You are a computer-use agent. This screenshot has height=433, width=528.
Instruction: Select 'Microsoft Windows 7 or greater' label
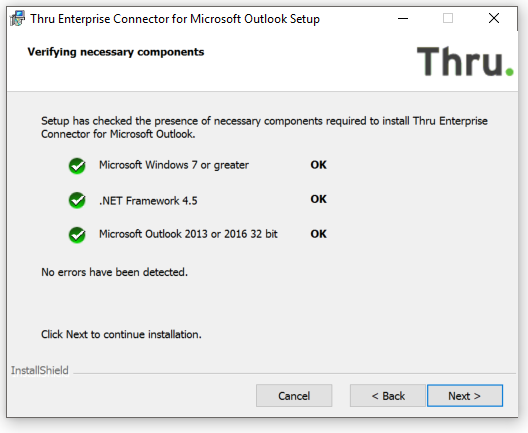(174, 165)
